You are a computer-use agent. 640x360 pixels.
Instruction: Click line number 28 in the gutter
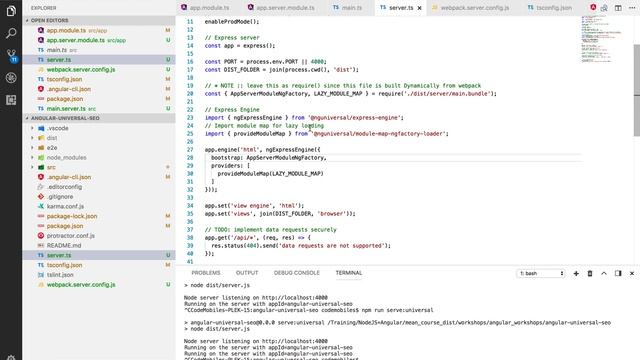190,158
